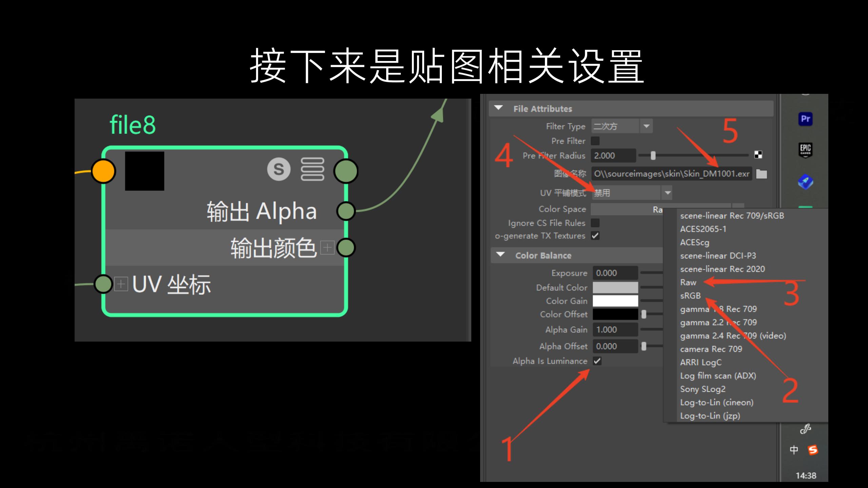Viewport: 868px width, 488px height.
Task: Click the orange input port of file8 node
Action: [103, 171]
